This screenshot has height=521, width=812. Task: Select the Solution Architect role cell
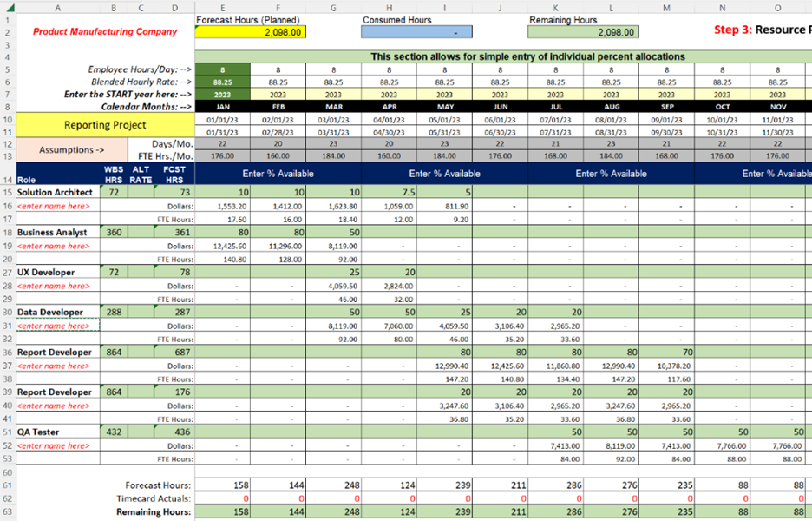tap(56, 192)
